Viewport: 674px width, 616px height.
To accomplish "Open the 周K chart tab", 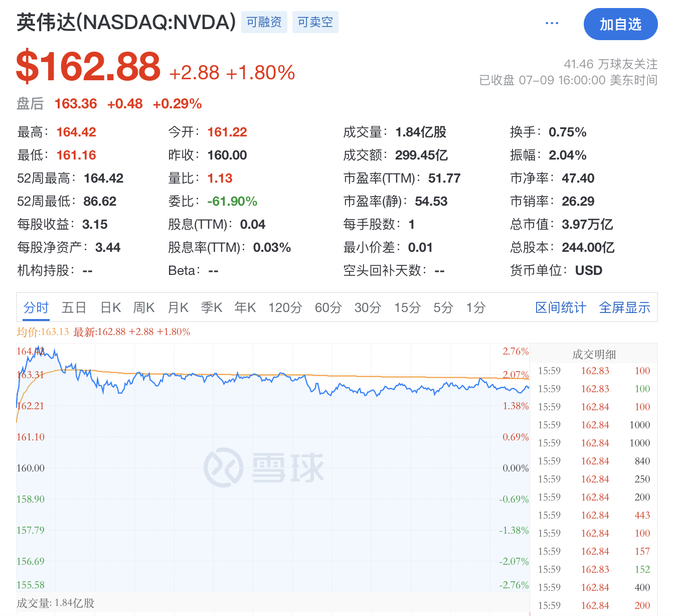I will [x=144, y=307].
